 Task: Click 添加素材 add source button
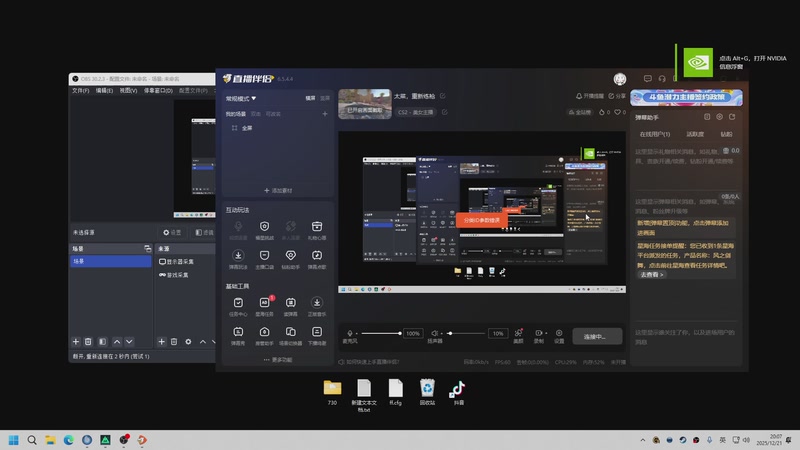pyautogui.click(x=278, y=190)
